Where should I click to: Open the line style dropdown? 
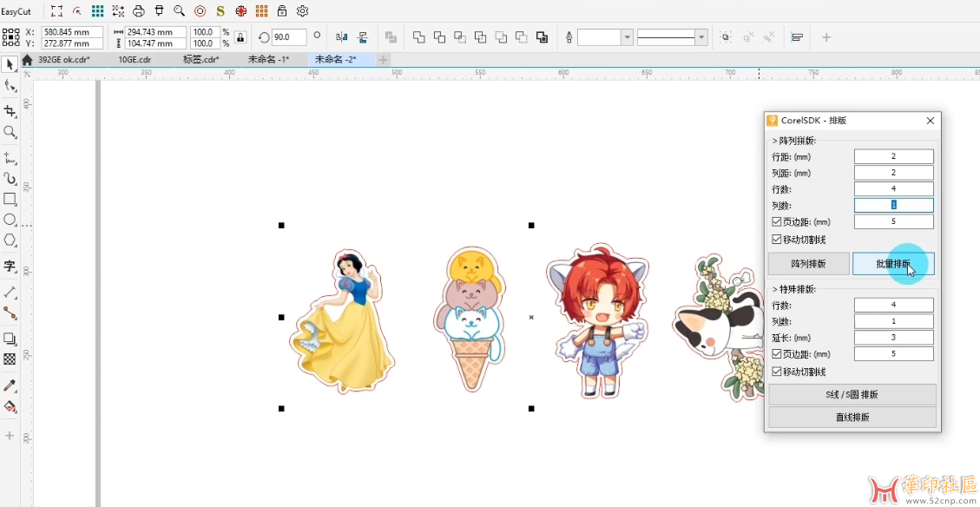coord(702,37)
